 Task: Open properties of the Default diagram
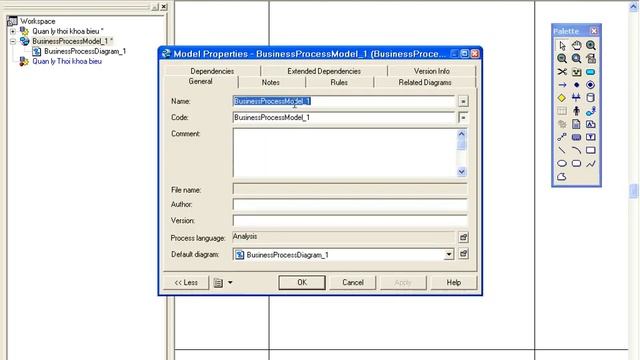(463, 254)
